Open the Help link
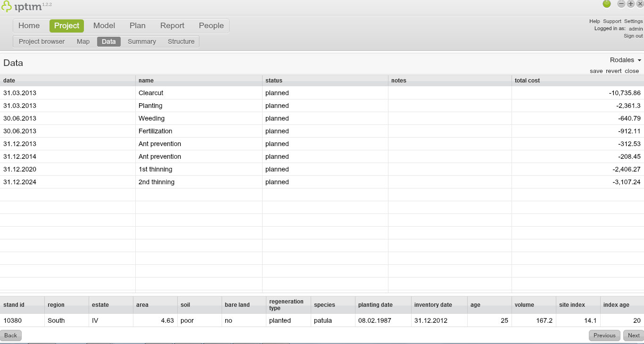The image size is (644, 344). pos(594,21)
